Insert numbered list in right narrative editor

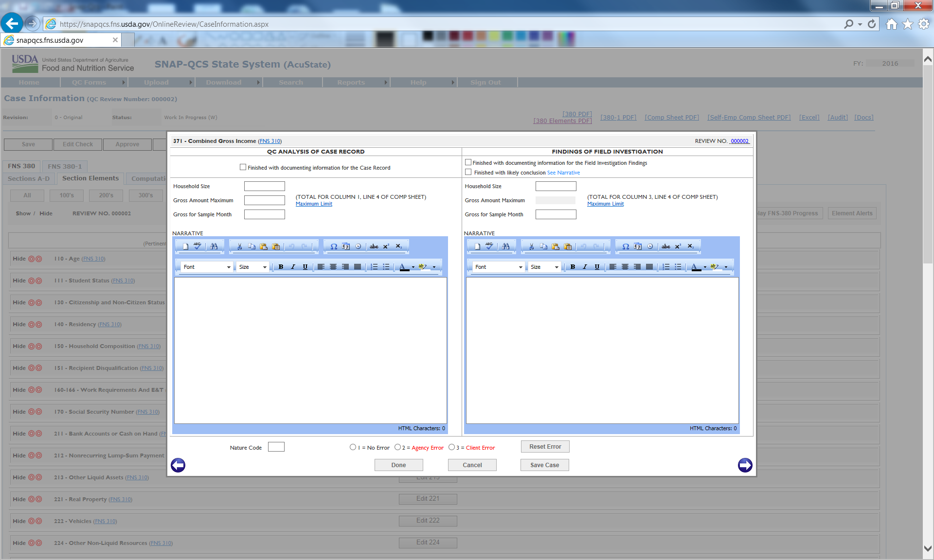click(666, 267)
